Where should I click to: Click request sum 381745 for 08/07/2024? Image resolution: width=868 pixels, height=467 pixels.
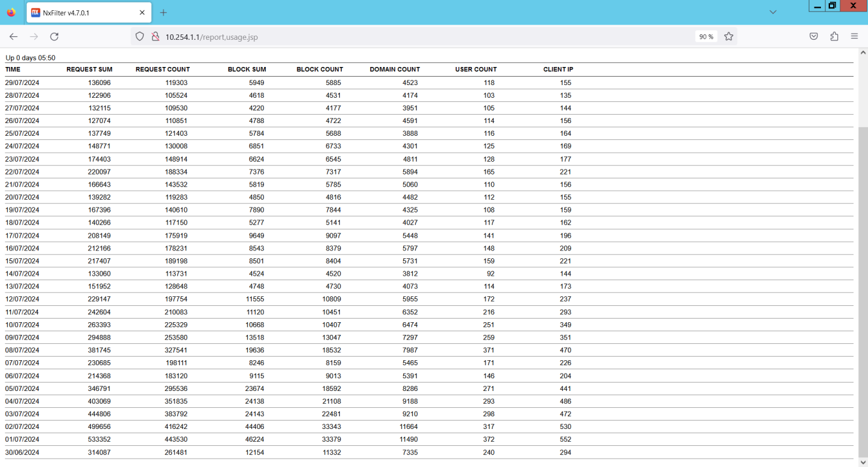99,350
